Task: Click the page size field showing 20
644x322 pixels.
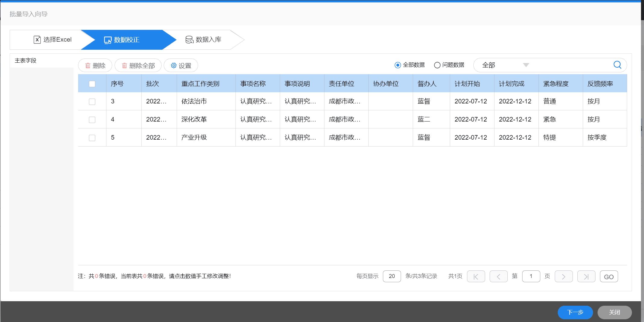Action: pyautogui.click(x=392, y=276)
